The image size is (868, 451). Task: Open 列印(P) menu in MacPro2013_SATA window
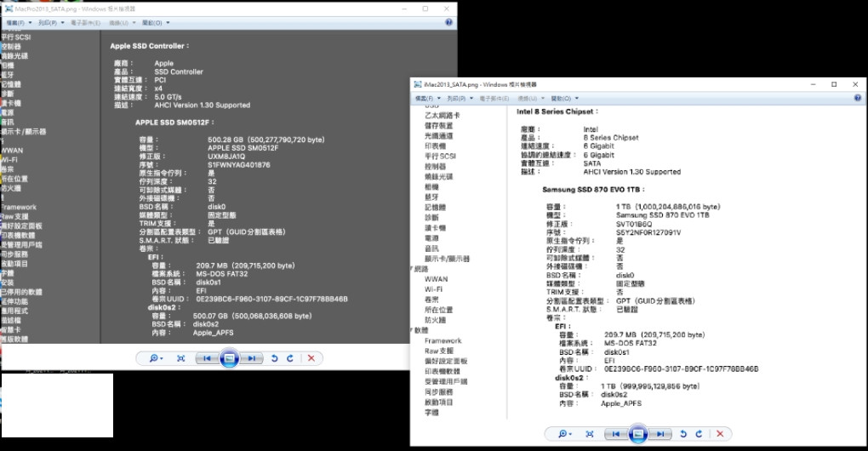pyautogui.click(x=51, y=23)
